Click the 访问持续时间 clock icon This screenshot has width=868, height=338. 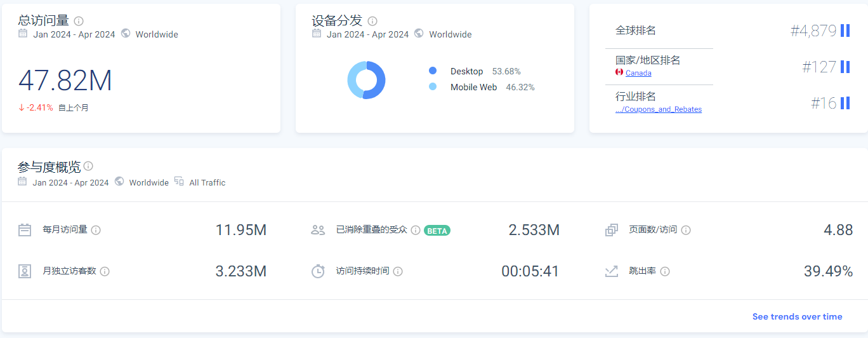(318, 271)
